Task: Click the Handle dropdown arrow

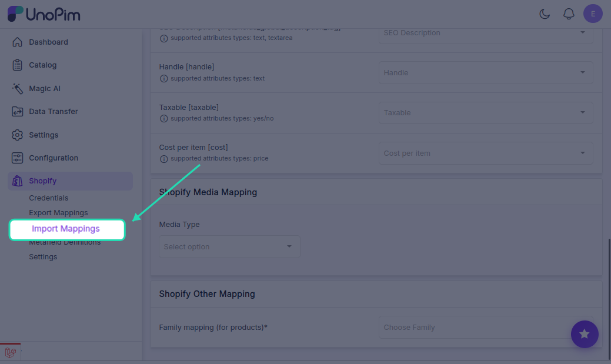Action: pyautogui.click(x=583, y=72)
